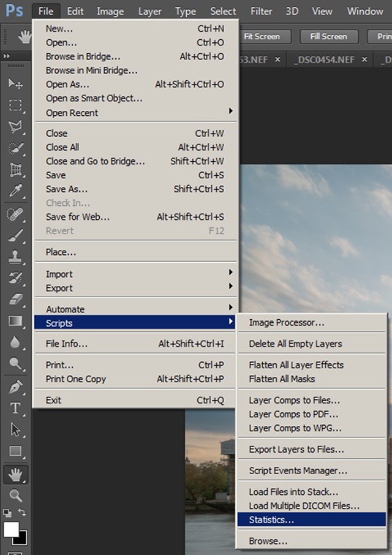Click the Zoom tool in toolbar

pyautogui.click(x=15, y=495)
